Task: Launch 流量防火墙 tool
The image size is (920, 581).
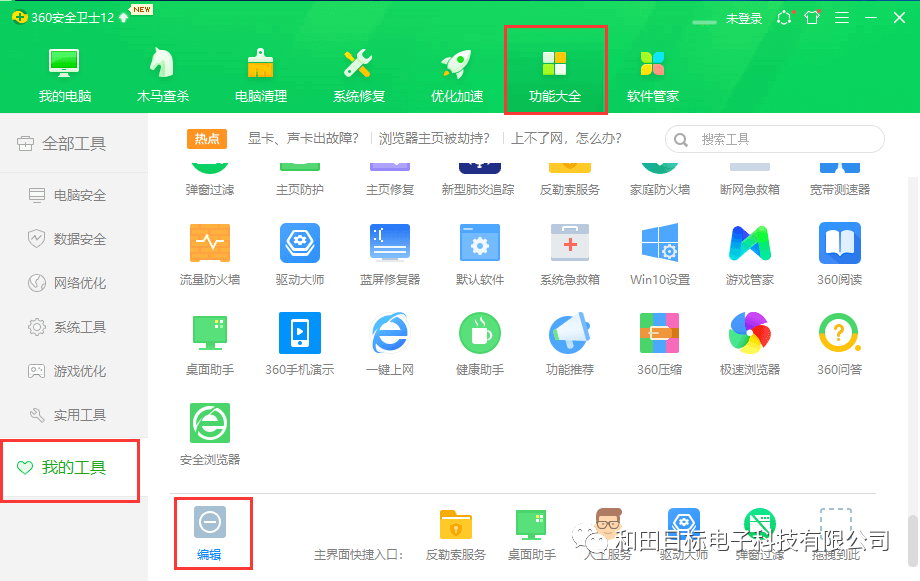Action: tap(209, 254)
